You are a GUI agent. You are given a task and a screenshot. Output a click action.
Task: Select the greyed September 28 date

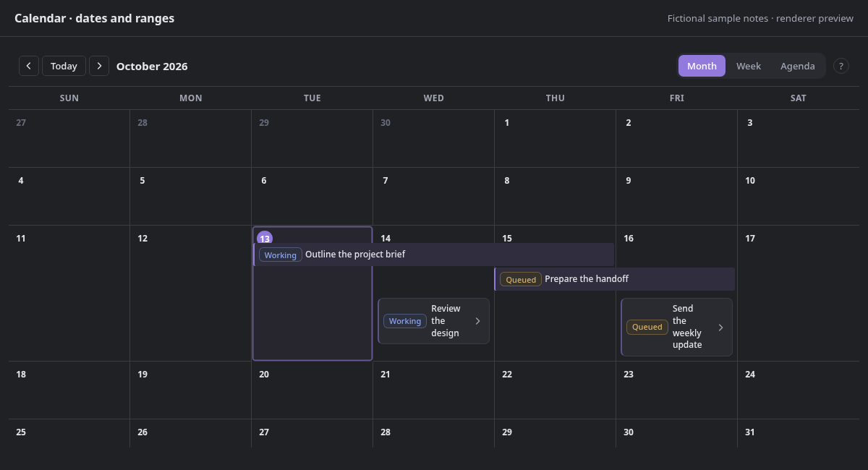click(142, 123)
